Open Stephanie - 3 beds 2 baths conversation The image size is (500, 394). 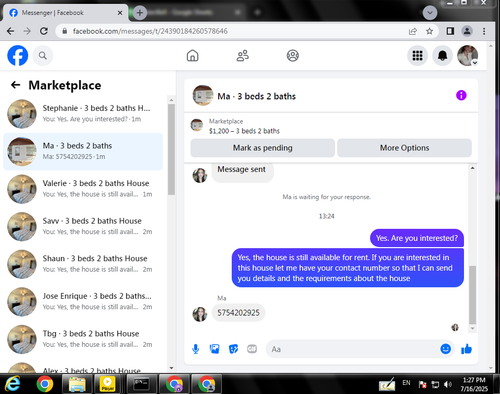[x=83, y=114]
